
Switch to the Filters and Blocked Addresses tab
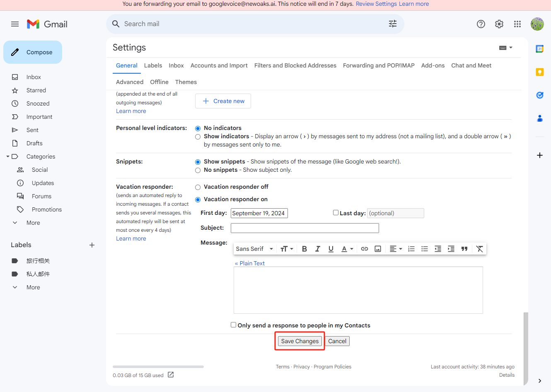[x=295, y=65]
